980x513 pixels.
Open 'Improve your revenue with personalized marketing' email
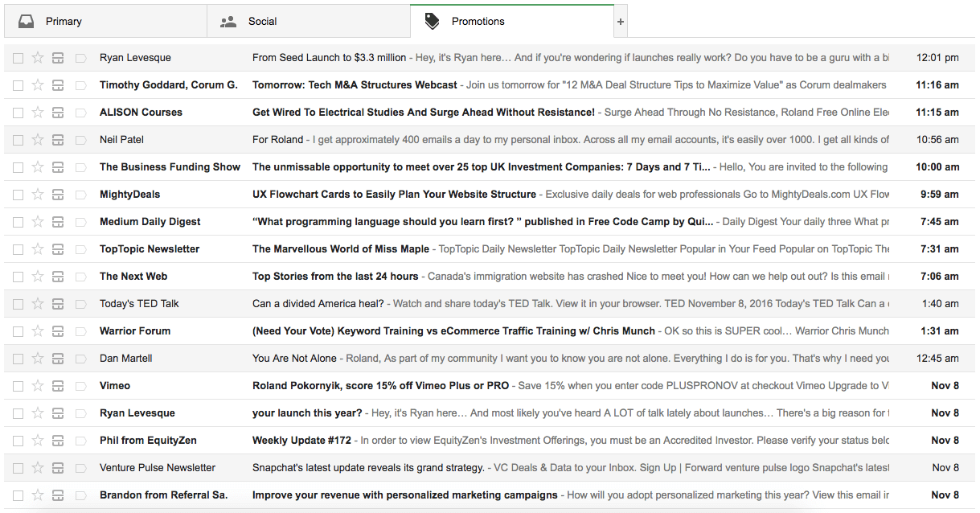(404, 495)
